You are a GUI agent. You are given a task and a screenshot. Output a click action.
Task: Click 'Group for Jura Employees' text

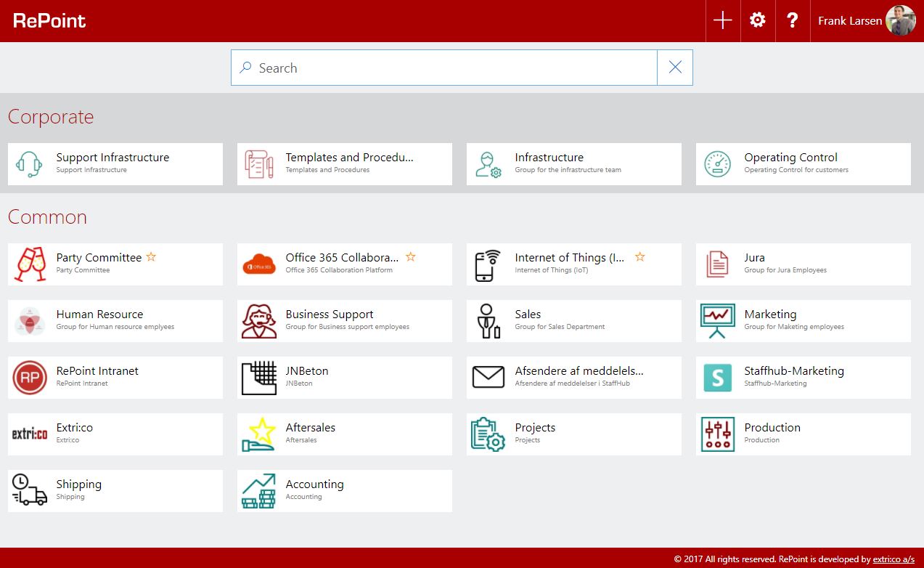pyautogui.click(x=785, y=270)
